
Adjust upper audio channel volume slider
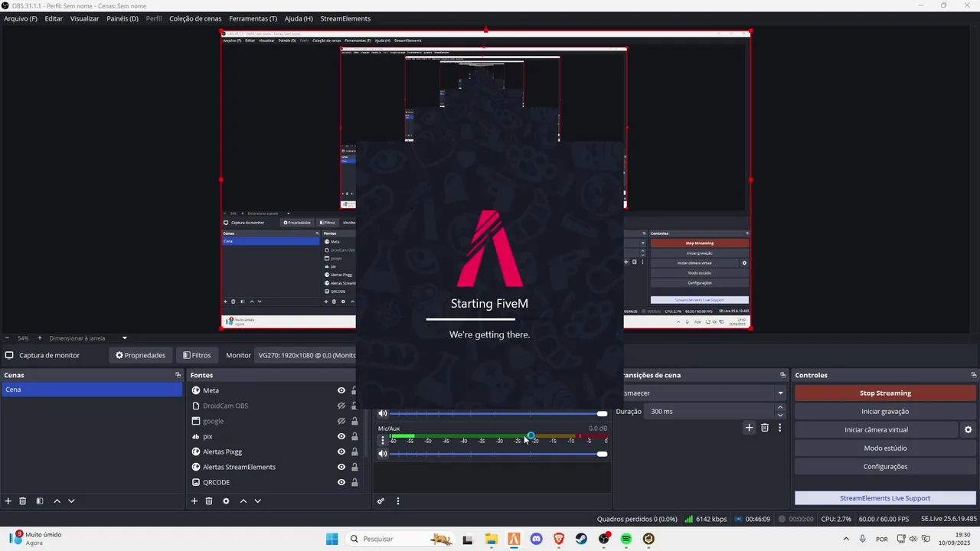click(x=498, y=413)
